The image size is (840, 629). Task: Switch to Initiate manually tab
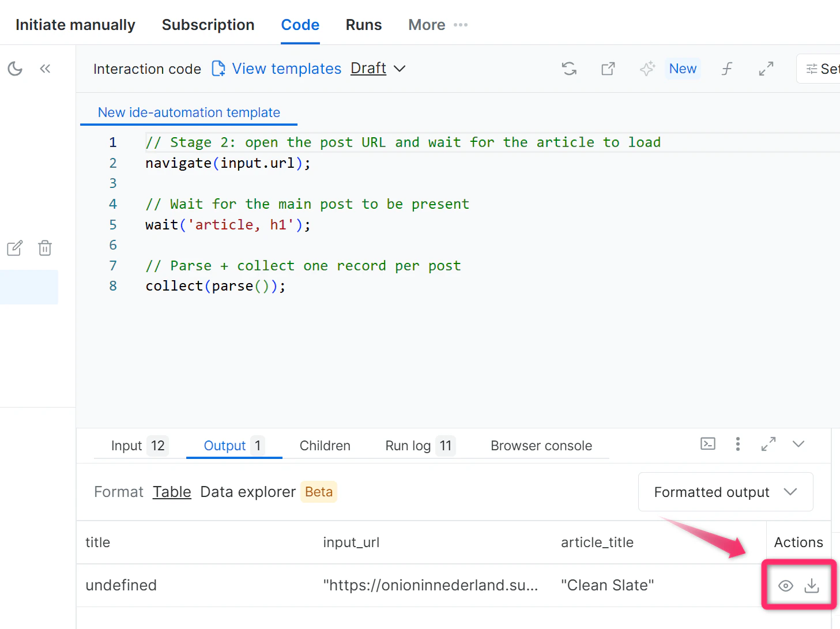tap(76, 25)
